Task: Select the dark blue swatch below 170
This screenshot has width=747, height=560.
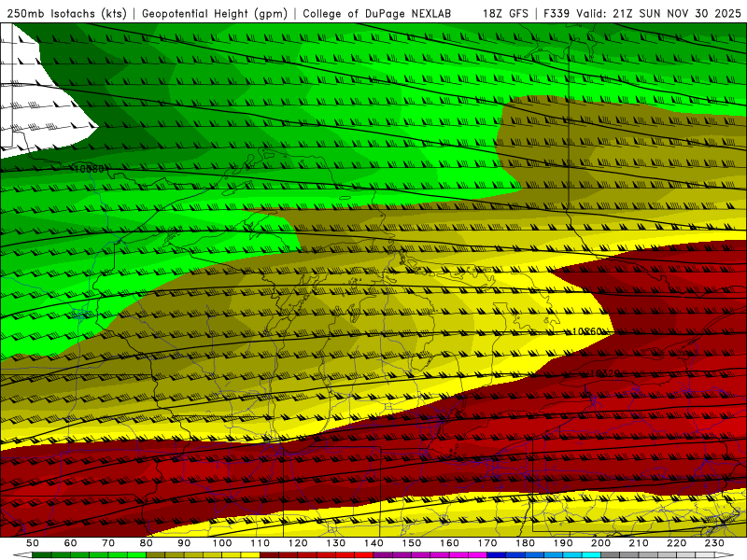Action: pos(497,555)
